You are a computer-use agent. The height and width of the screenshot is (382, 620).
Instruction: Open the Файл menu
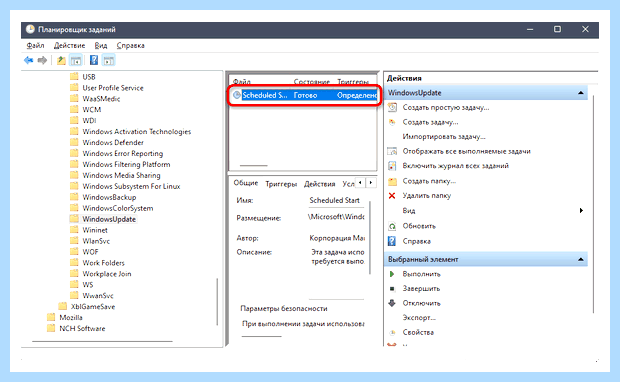(x=36, y=45)
